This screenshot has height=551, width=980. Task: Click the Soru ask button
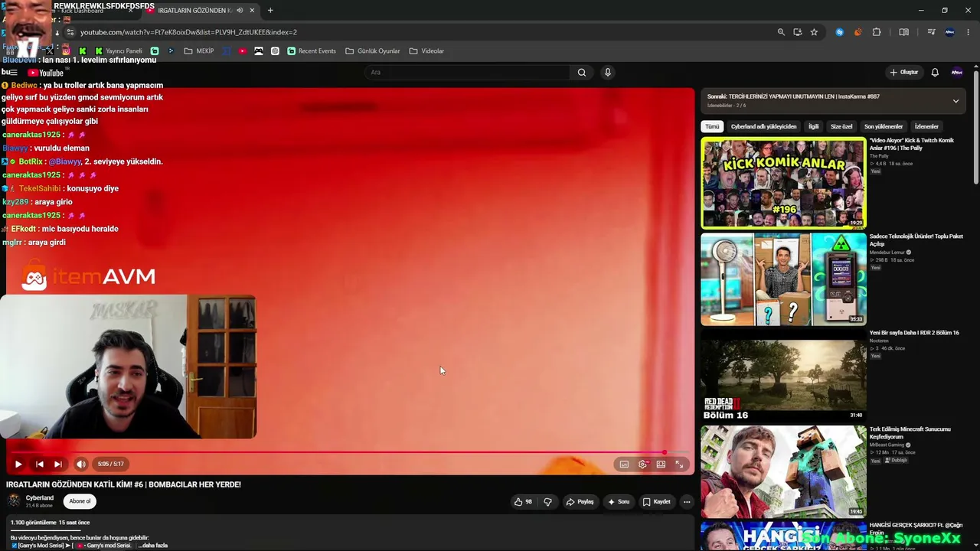pyautogui.click(x=619, y=502)
